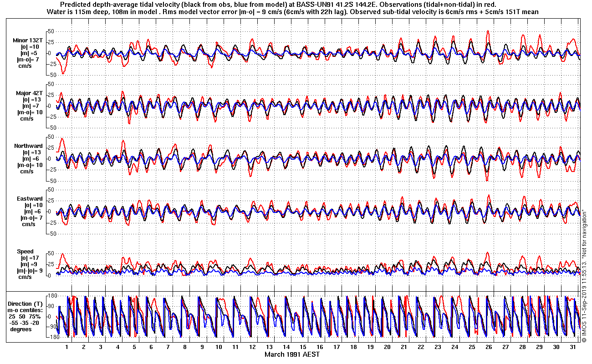Click the 'Minor 132T' panel label
The width and height of the screenshot is (592, 364).
click(x=27, y=40)
